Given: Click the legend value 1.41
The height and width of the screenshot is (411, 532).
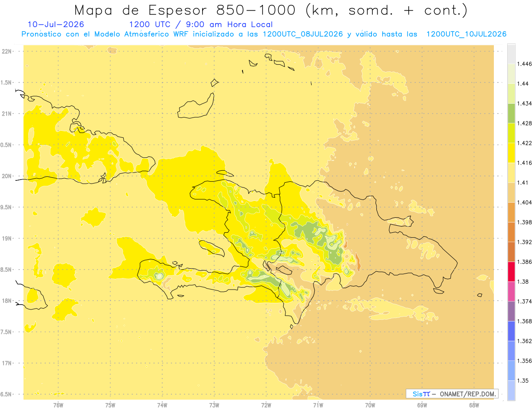Looking at the screenshot, I should coord(523,183).
